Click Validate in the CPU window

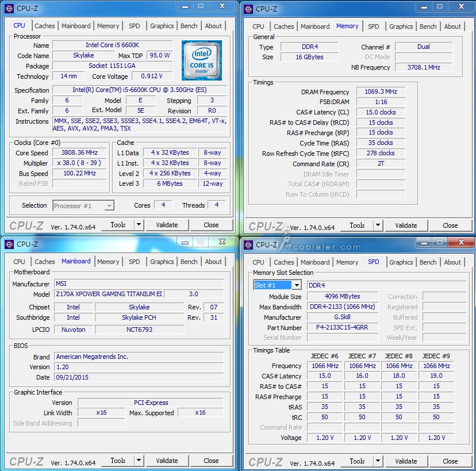coord(167,225)
